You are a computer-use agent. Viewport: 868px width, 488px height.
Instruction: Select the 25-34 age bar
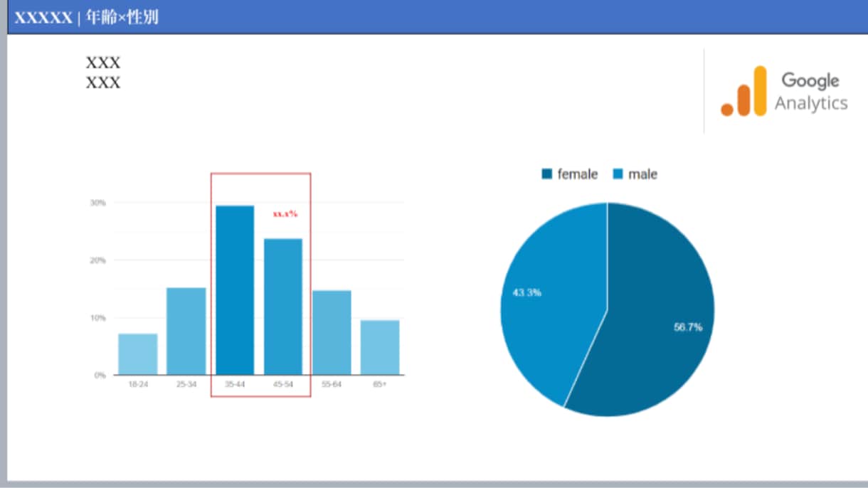(186, 331)
